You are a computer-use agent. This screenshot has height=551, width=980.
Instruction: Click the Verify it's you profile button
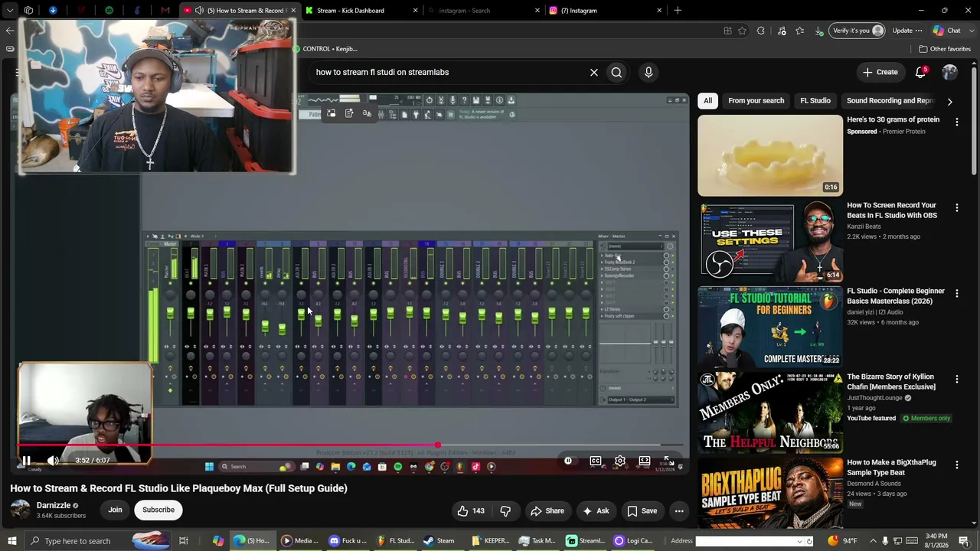pos(858,31)
